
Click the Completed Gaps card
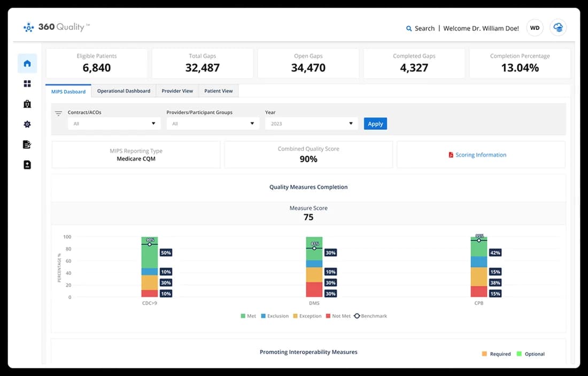(414, 64)
